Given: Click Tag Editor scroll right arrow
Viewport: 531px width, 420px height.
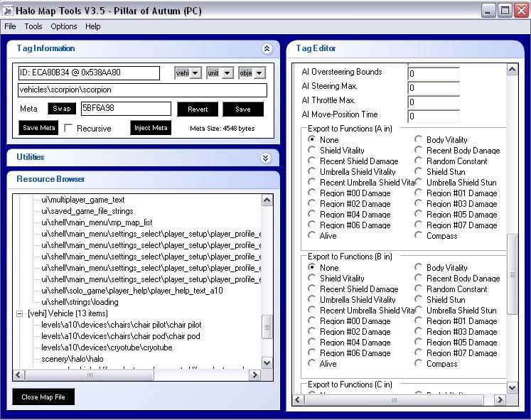Looking at the screenshot, I should pos(500,400).
